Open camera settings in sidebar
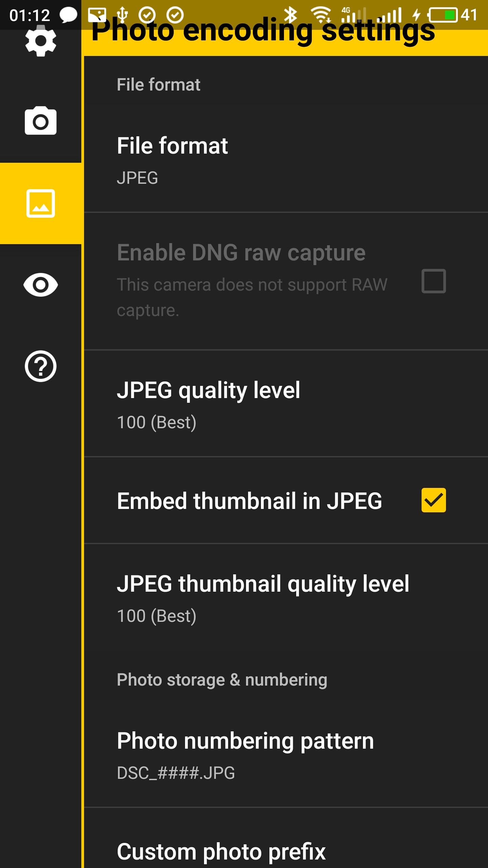 tap(41, 121)
